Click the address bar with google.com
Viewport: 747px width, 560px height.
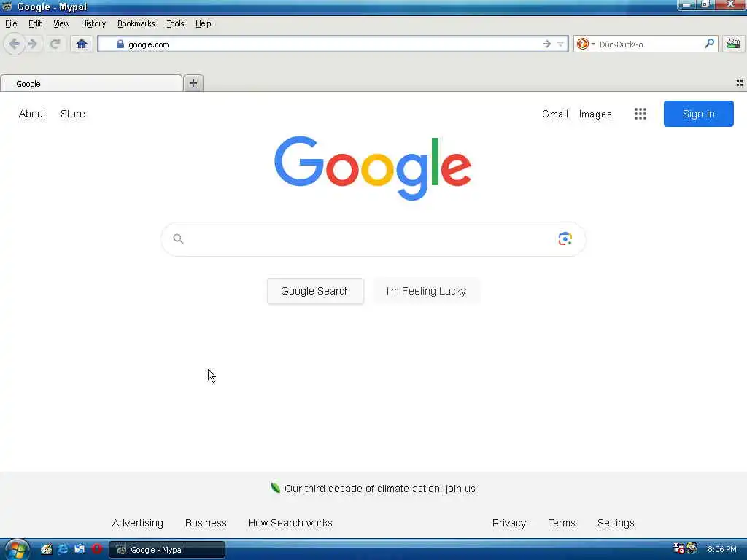click(x=333, y=44)
